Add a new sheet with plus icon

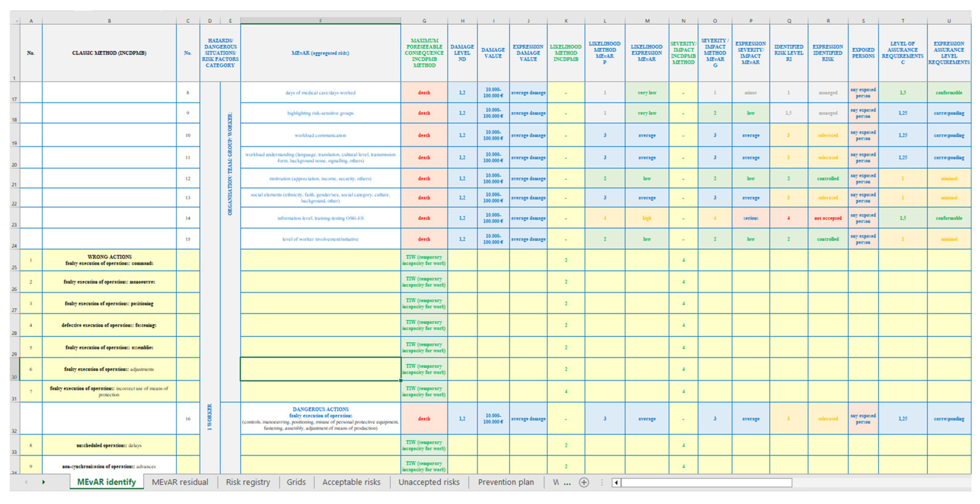(583, 482)
